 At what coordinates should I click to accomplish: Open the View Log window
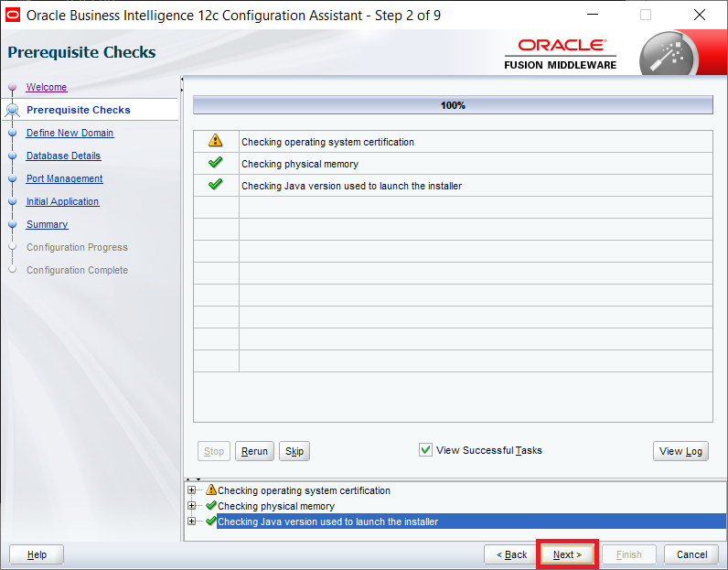[x=680, y=451]
